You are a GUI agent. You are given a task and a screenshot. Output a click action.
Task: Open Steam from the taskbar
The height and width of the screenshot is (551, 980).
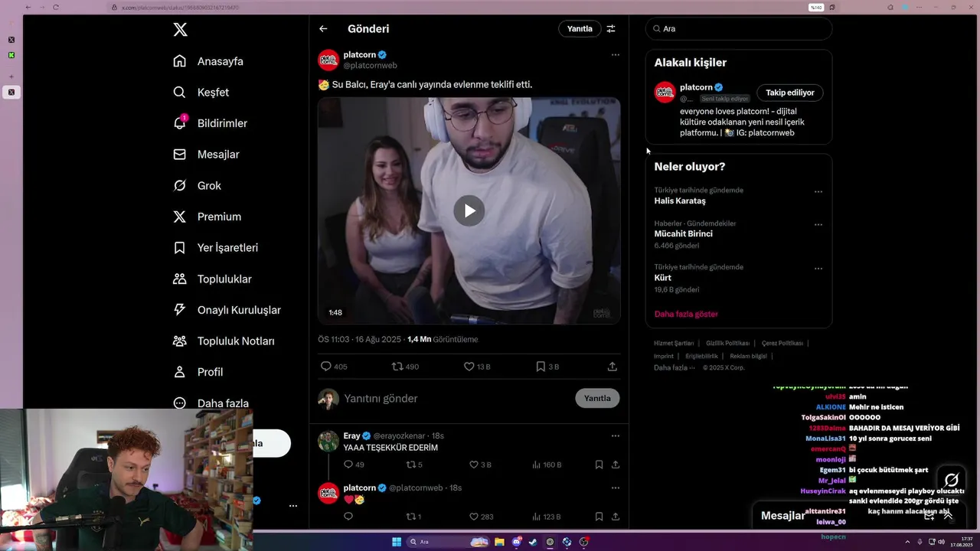pos(533,542)
